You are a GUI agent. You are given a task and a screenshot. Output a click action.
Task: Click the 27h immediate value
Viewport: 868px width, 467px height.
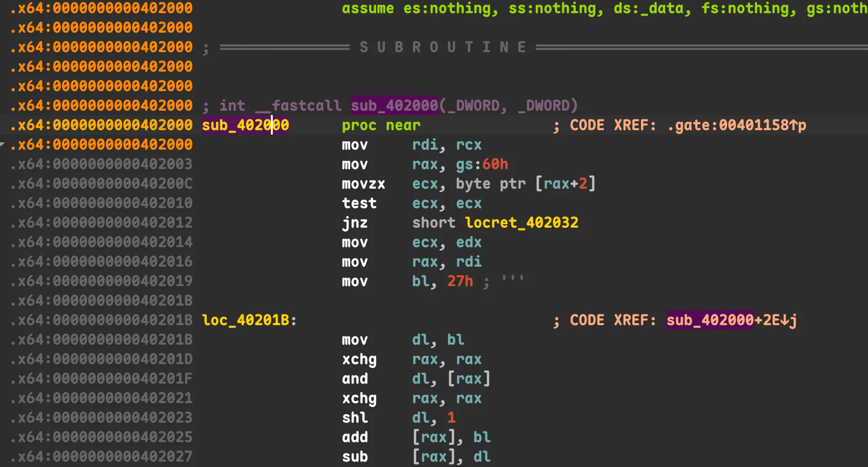[460, 281]
